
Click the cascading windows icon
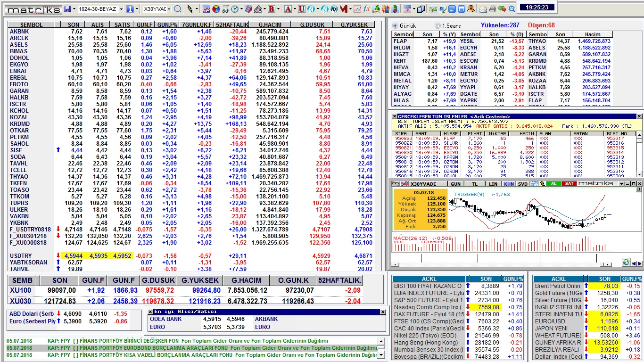[x=421, y=9]
